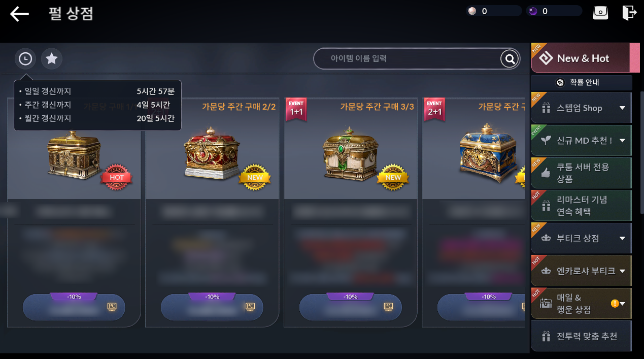644x359 pixels.
Task: Open the 전투력 맞춤 추천 category
Action: pyautogui.click(x=581, y=336)
